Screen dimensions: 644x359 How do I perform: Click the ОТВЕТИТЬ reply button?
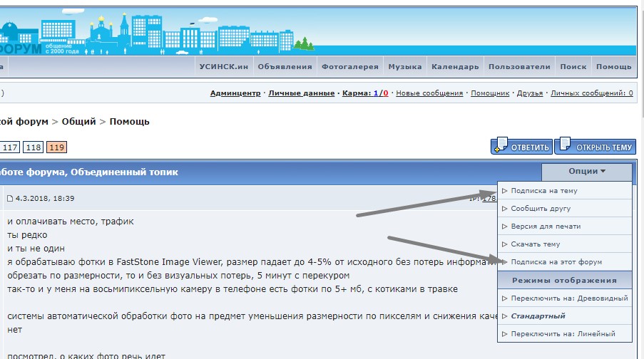point(521,147)
